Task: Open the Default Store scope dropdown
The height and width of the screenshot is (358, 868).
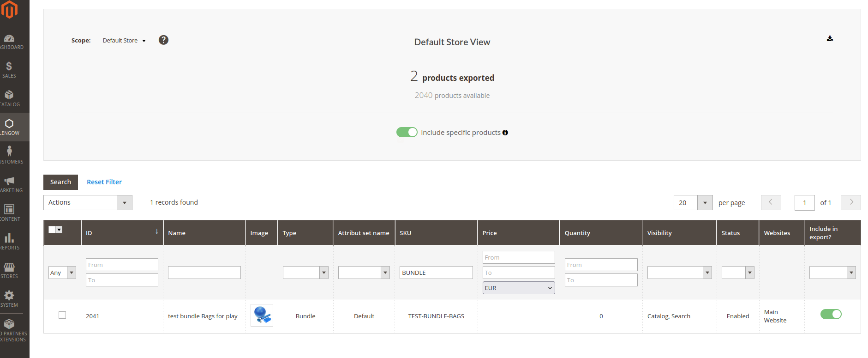Action: point(124,41)
